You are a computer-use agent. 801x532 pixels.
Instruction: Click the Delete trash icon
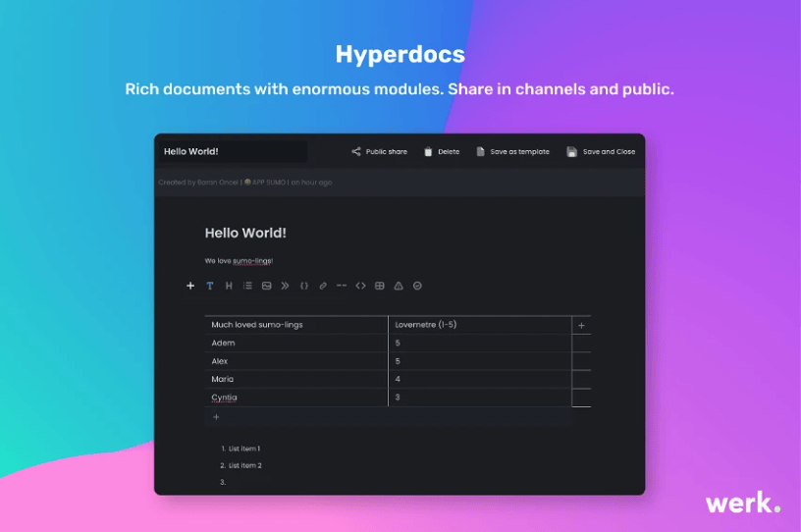(x=428, y=151)
